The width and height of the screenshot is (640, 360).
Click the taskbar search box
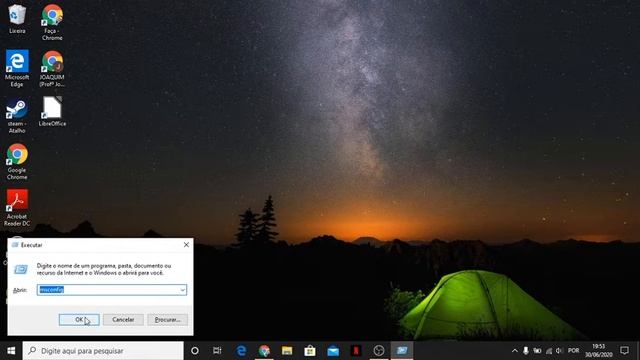click(x=103, y=351)
